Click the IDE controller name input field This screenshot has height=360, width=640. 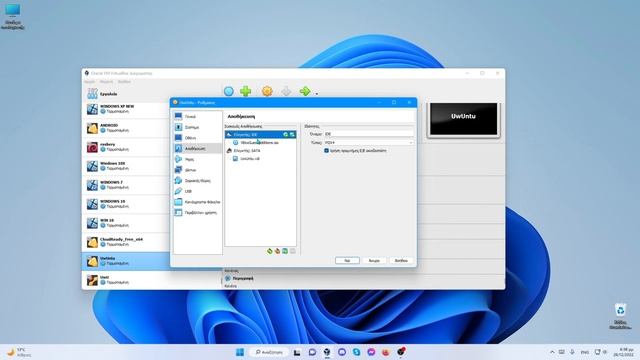coord(369,134)
